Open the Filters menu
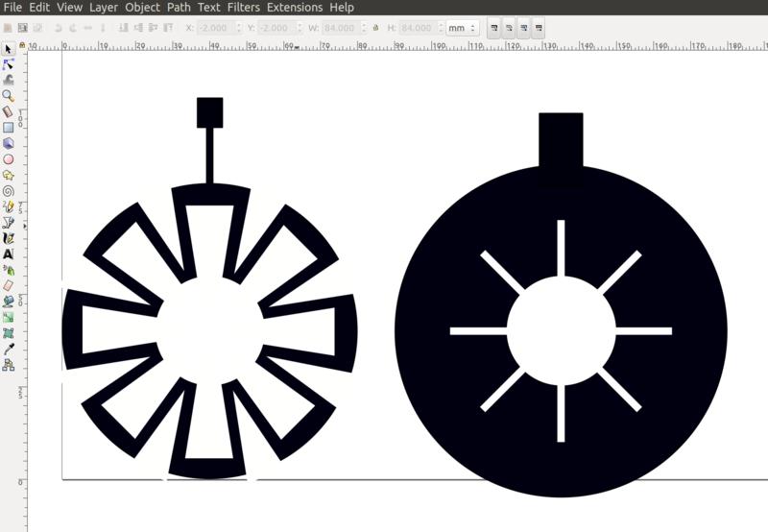 tap(244, 8)
